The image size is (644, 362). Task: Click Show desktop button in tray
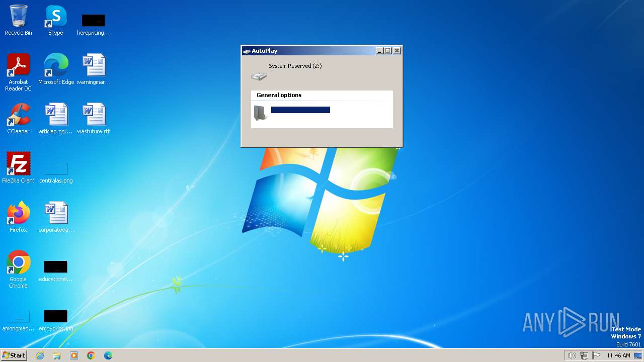click(638, 355)
